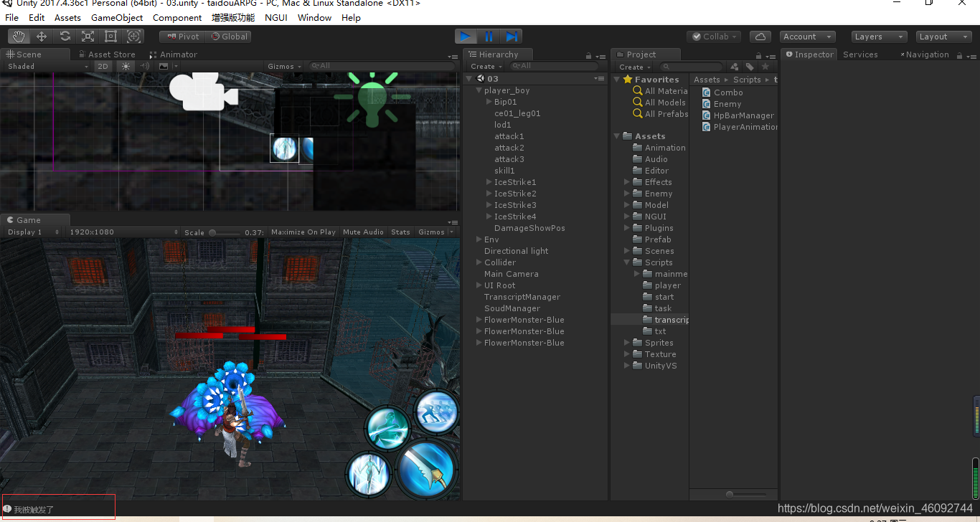The width and height of the screenshot is (980, 522).
Task: Click the PlayerAnimation script icon
Action: tap(707, 127)
